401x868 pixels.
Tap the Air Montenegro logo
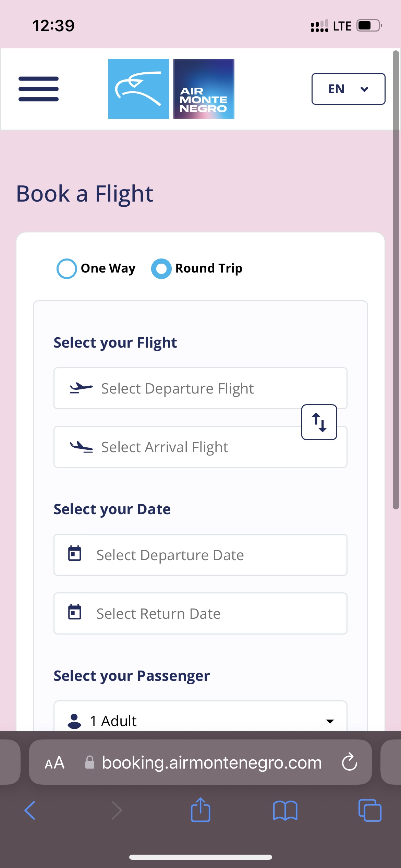pos(171,89)
